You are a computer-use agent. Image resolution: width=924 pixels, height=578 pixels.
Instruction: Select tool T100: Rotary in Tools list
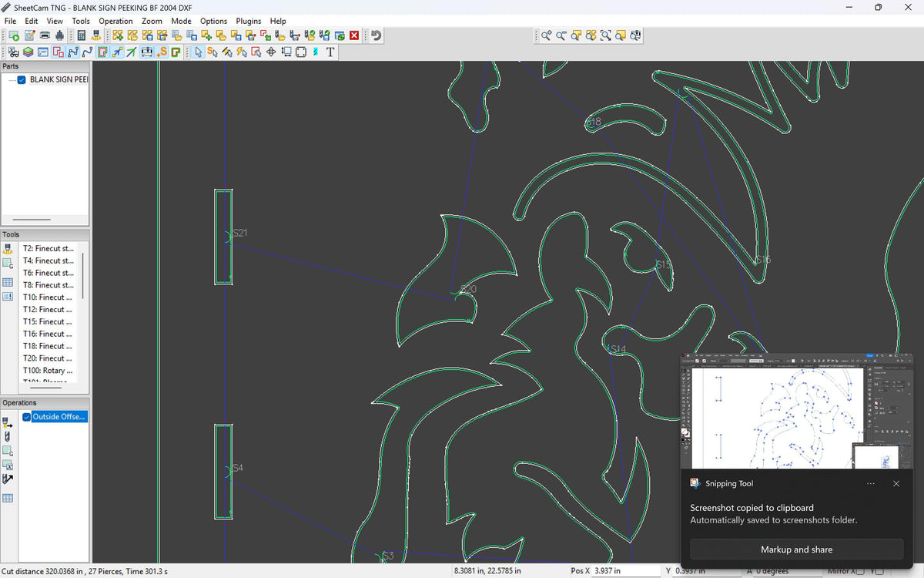pyautogui.click(x=49, y=371)
